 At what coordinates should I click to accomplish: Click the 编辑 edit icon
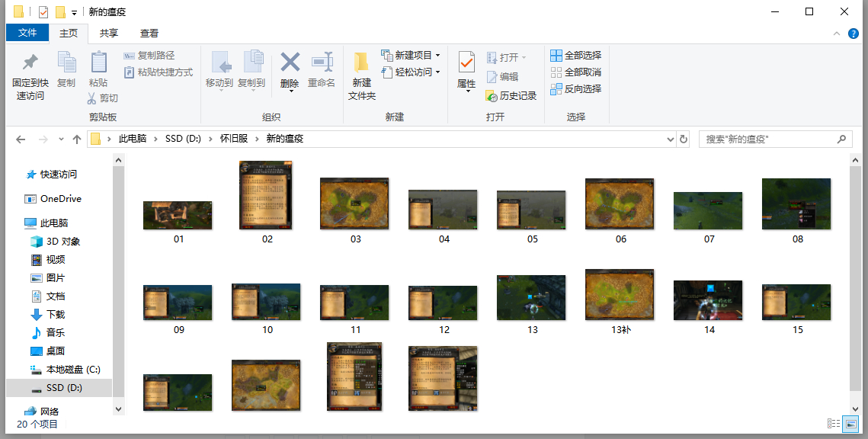492,77
